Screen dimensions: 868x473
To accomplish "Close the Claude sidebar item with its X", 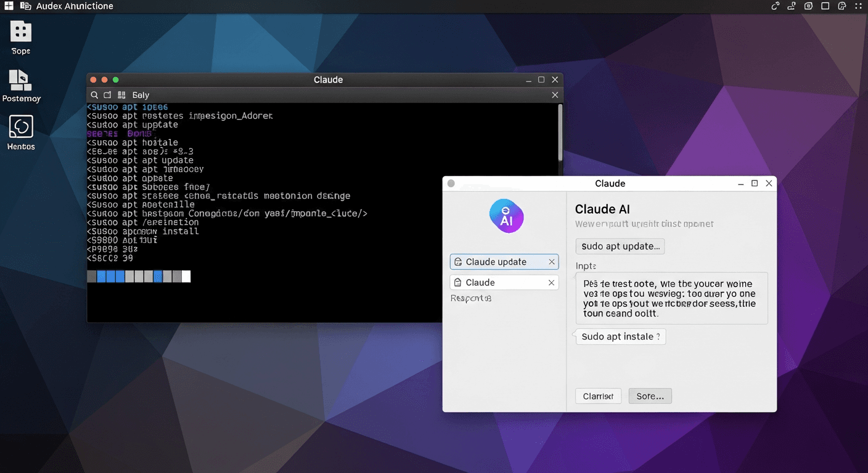I will tap(552, 283).
